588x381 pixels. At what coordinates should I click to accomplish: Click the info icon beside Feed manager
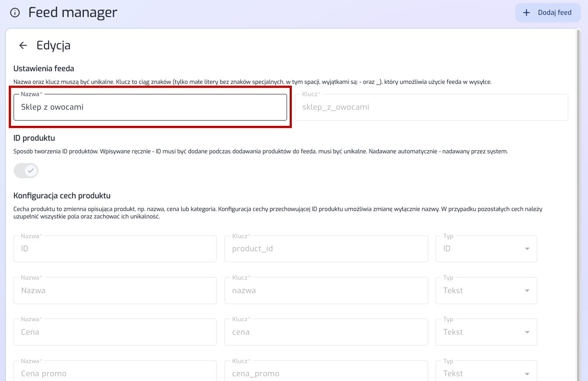point(15,13)
